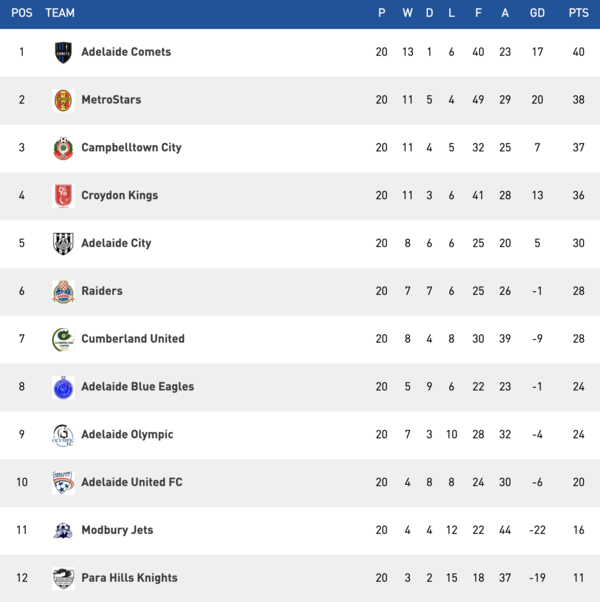This screenshot has height=602, width=600.
Task: Go to the Campbelltown City team page
Action: click(131, 148)
